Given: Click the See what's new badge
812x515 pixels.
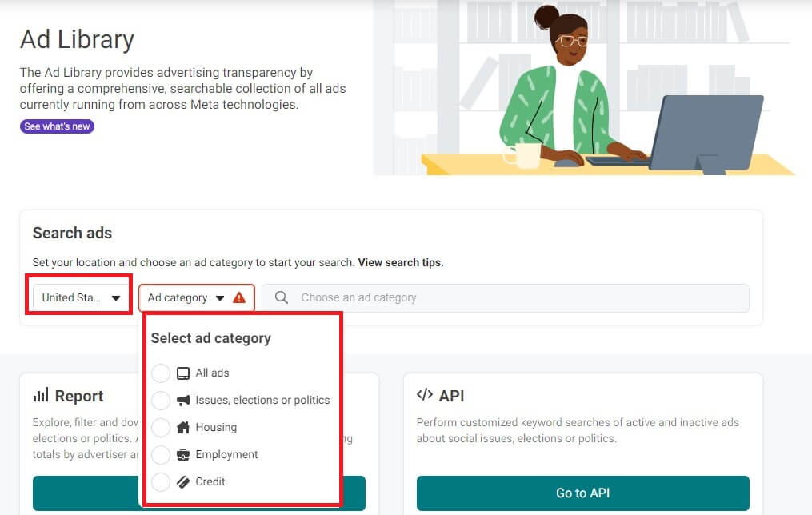Looking at the screenshot, I should (57, 126).
